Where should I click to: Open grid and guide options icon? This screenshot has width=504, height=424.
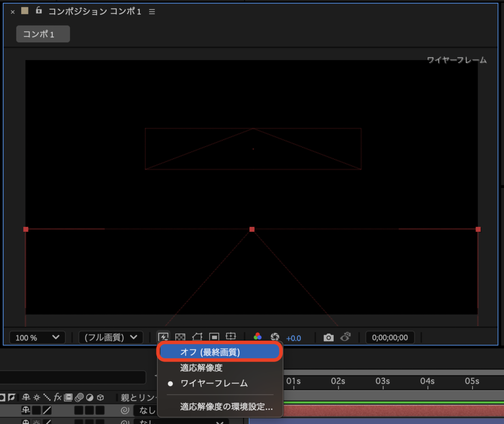pyautogui.click(x=231, y=337)
